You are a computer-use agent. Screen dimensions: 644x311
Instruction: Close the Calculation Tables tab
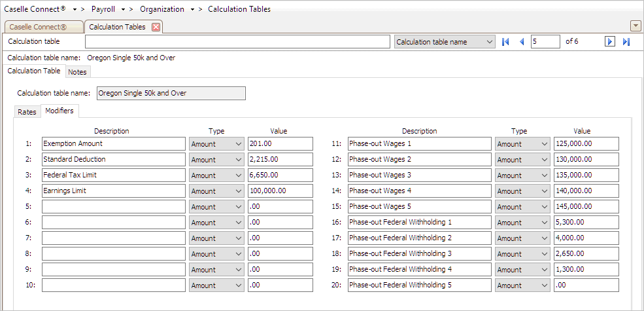[x=156, y=27]
